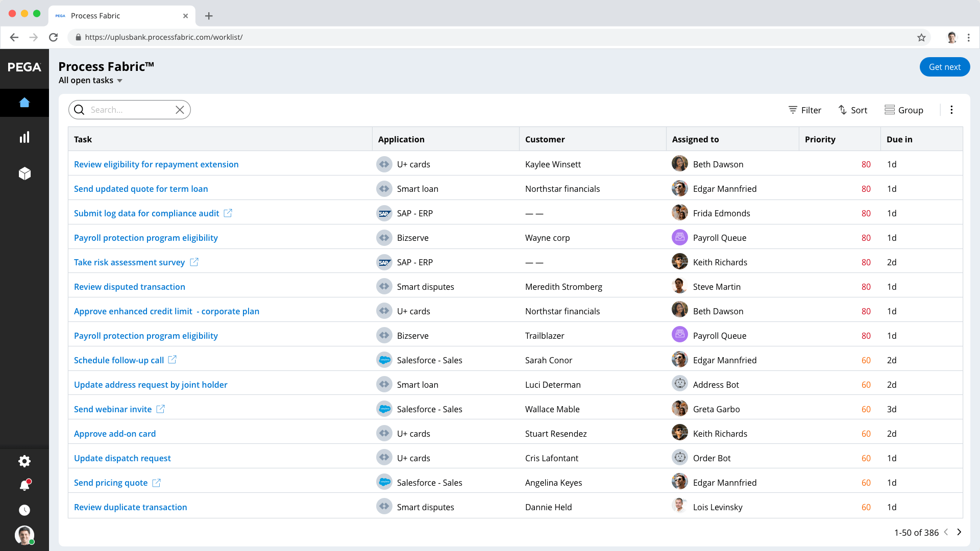The image size is (980, 551).
Task: Open the Filter menu
Action: coord(804,110)
